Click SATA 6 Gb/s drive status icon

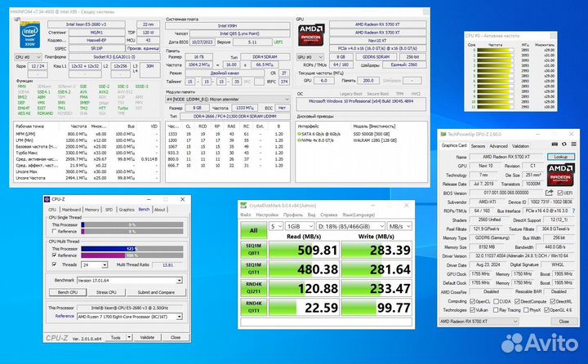tap(299, 134)
